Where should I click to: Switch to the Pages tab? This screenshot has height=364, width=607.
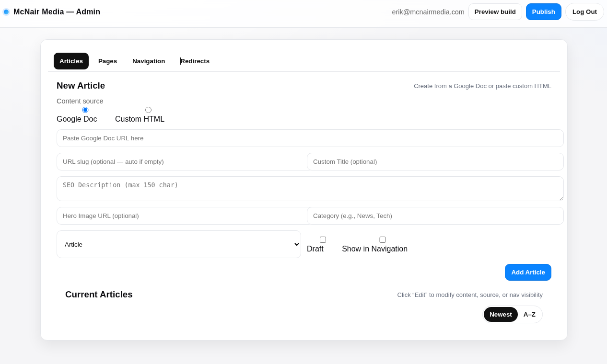click(x=107, y=61)
